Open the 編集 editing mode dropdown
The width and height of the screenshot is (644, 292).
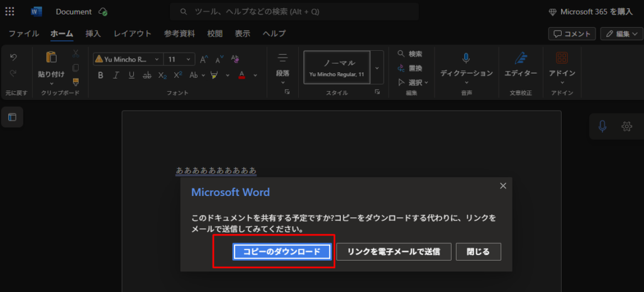[621, 34]
